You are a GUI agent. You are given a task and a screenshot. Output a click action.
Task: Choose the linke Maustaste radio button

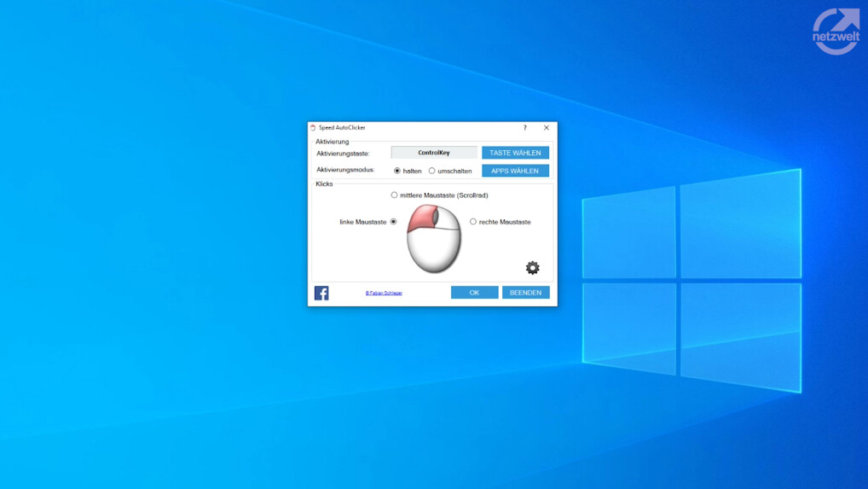tap(393, 222)
